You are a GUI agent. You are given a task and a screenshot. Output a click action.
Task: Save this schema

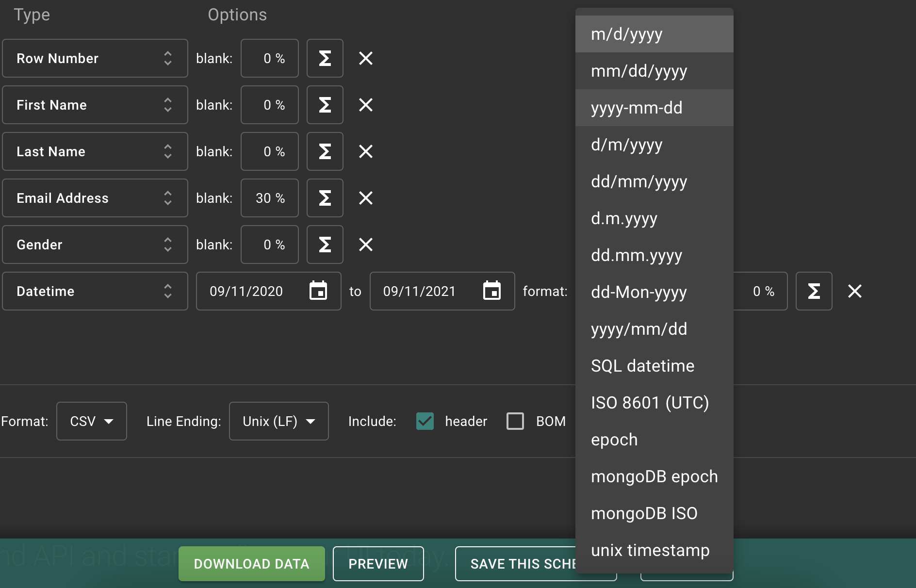(516, 564)
